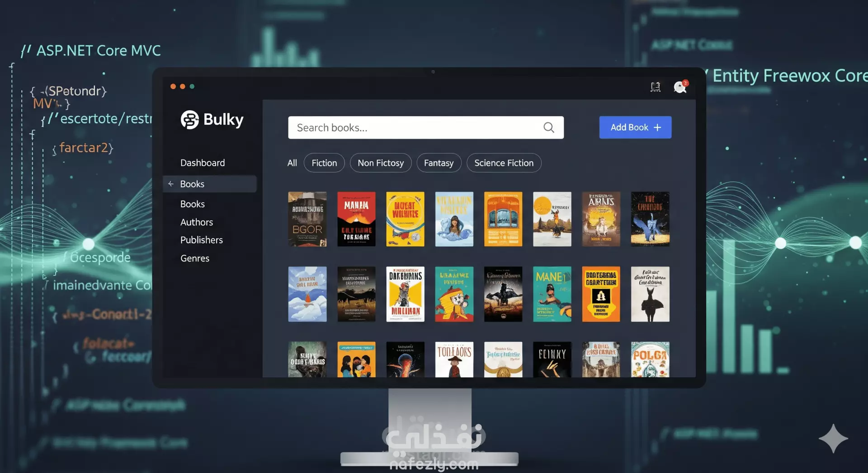
Task: Open the BGOR book cover
Action: pos(307,219)
